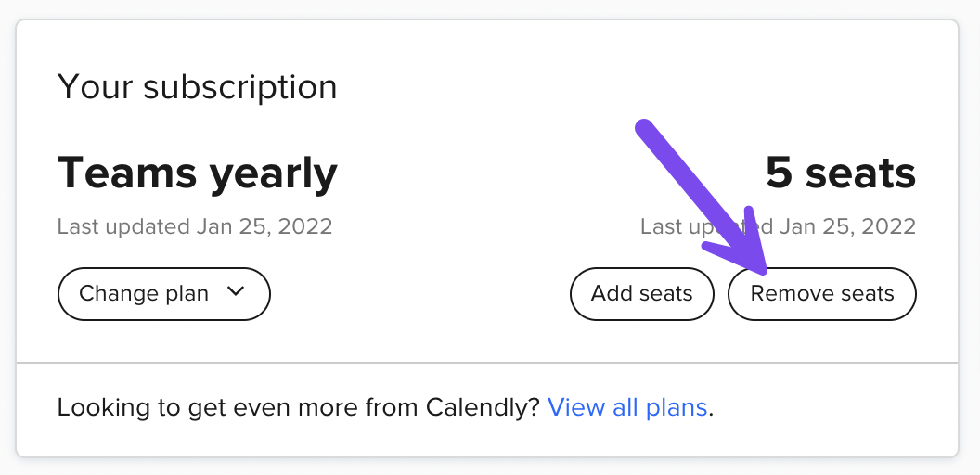Click the word 'seats' in the 5 seats heading

860,173
